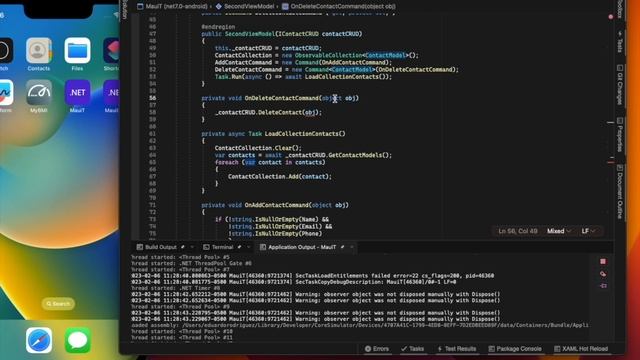
Task: Clear the application output console
Action: click(603, 274)
